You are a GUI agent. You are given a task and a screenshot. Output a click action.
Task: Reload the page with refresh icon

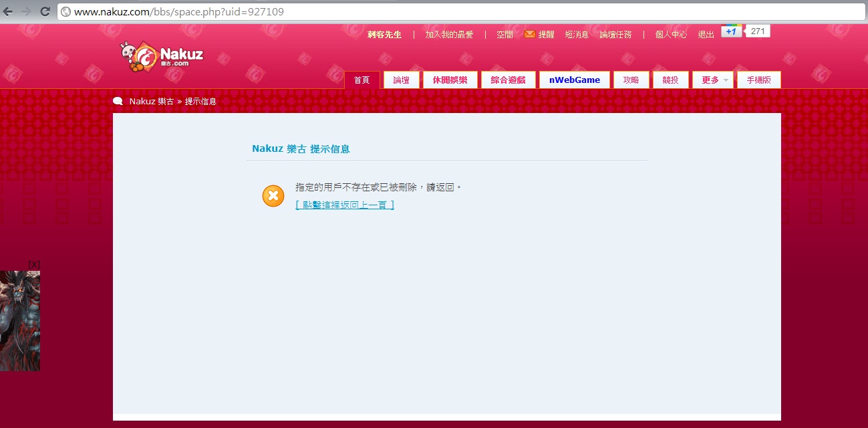pos(45,11)
